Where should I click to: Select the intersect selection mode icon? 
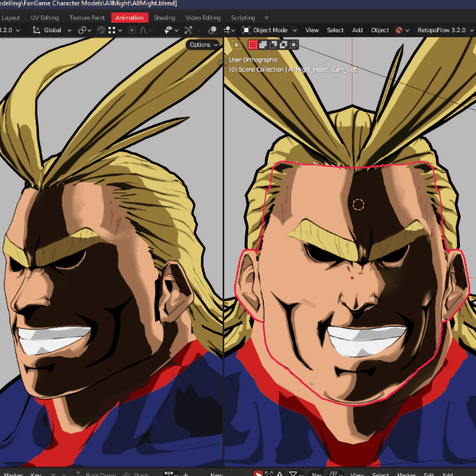[x=294, y=45]
